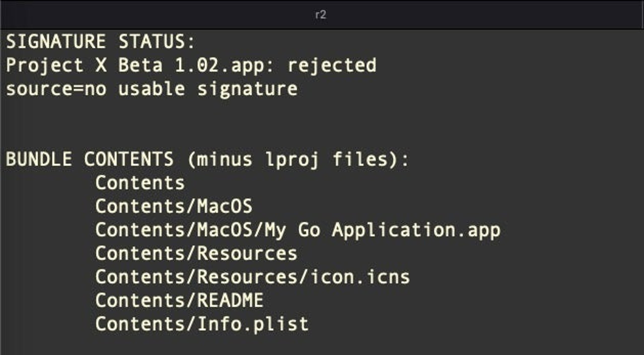
Task: Click the word Beta in app name
Action: pos(140,65)
